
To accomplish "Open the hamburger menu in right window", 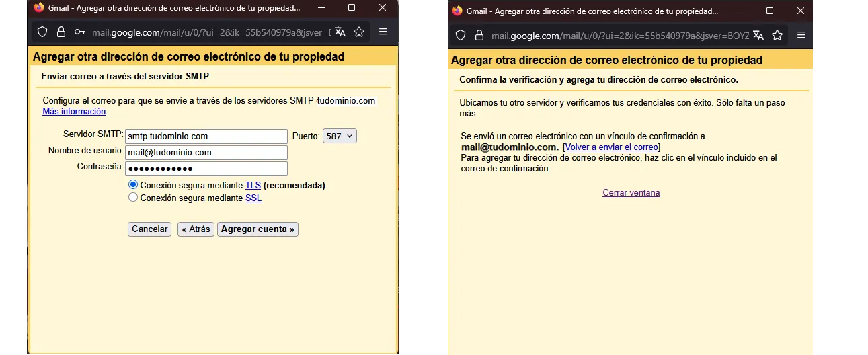I will 801,35.
